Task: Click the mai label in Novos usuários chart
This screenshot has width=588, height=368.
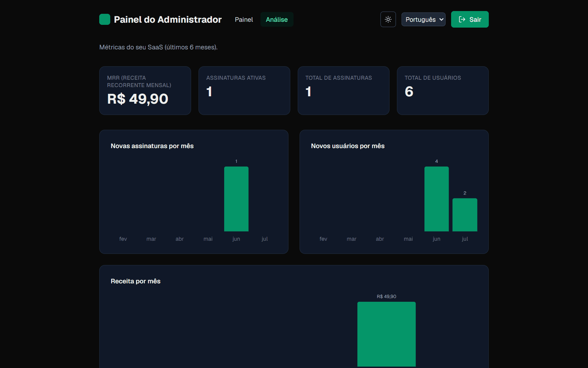Action: coord(408,239)
